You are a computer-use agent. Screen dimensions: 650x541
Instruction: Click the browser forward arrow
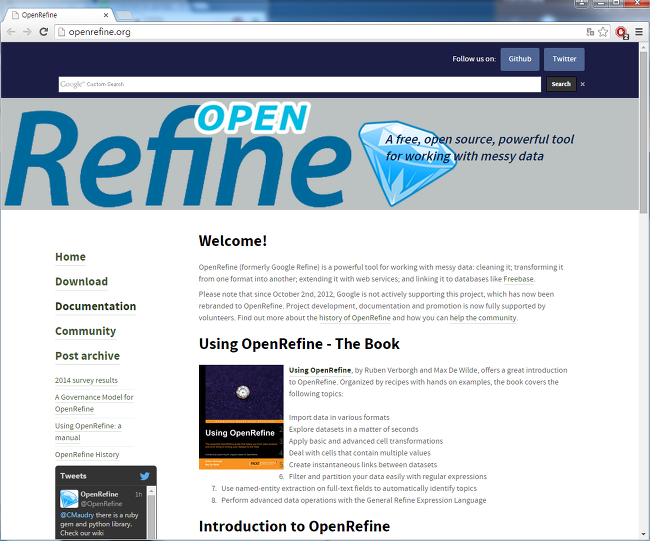tap(27, 32)
